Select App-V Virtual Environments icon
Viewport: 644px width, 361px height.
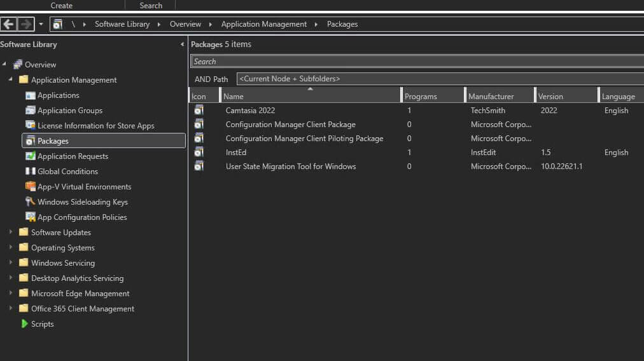tap(31, 186)
